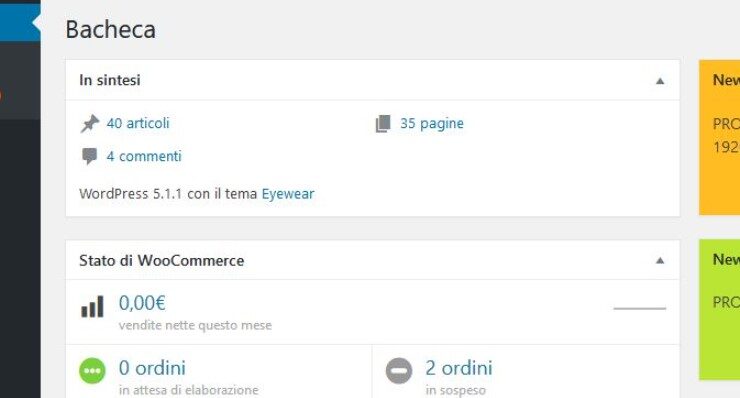The width and height of the screenshot is (740, 398).
Task: Click the orange notification panel
Action: pyautogui.click(x=719, y=137)
